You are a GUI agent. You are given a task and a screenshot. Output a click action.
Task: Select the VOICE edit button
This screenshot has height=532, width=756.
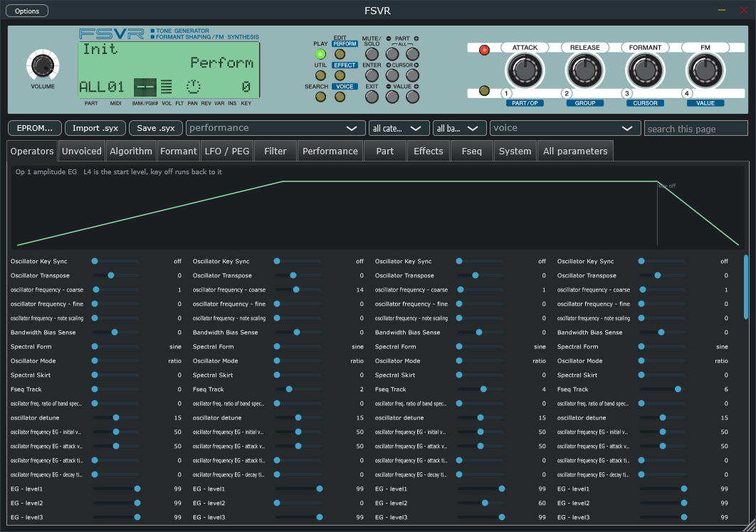[x=340, y=97]
